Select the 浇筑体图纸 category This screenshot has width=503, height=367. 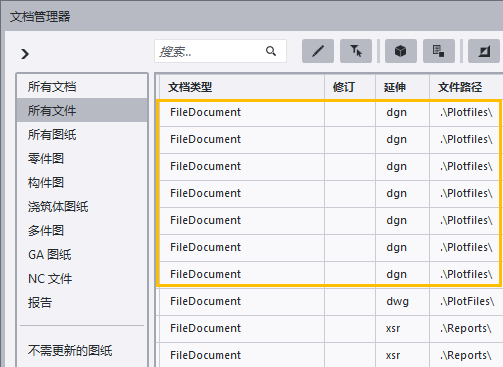coord(82,206)
